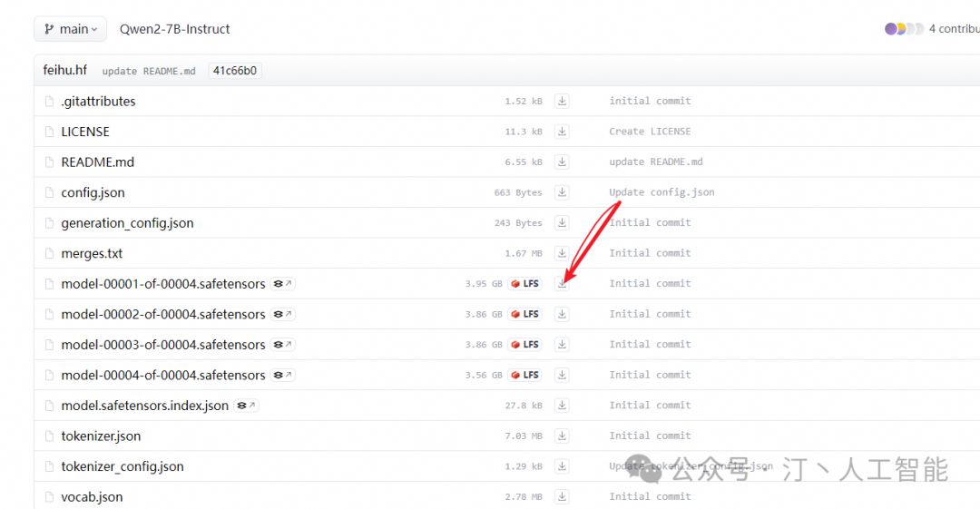
Task: Open the model-00001-of-00004.safetensors file page
Action: pos(163,284)
